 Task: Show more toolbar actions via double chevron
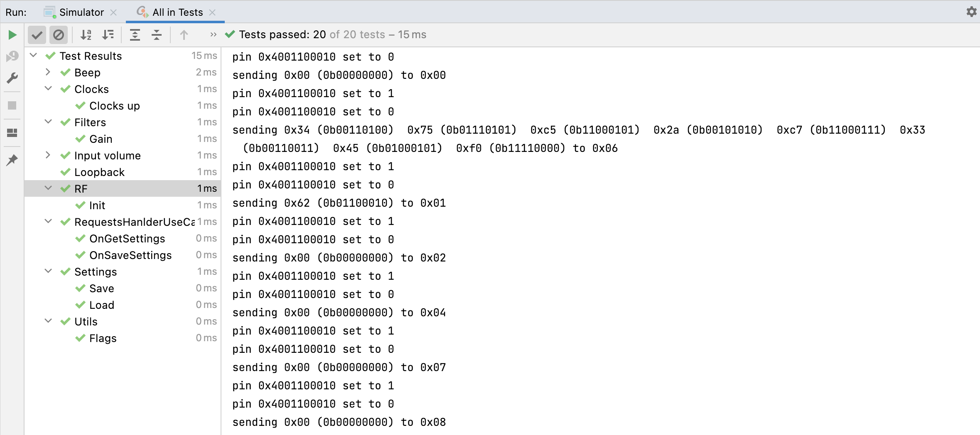tap(213, 35)
